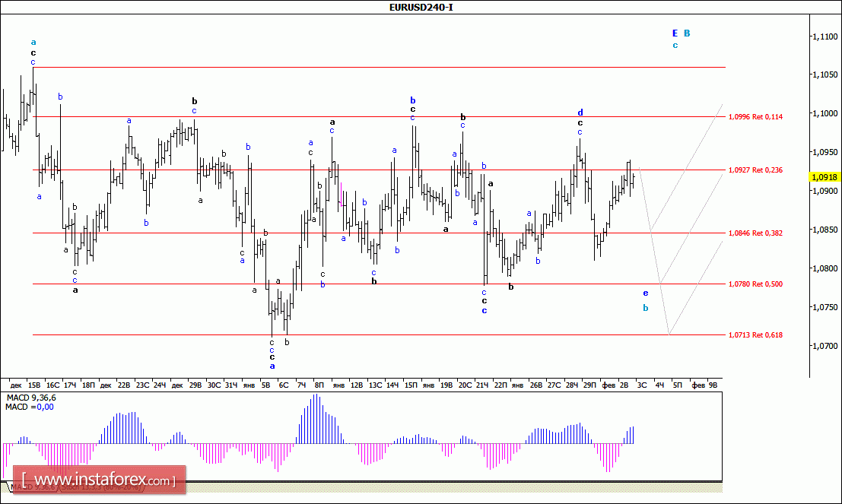Select the purple wave label E
The width and height of the screenshot is (842, 504).
[x=674, y=33]
